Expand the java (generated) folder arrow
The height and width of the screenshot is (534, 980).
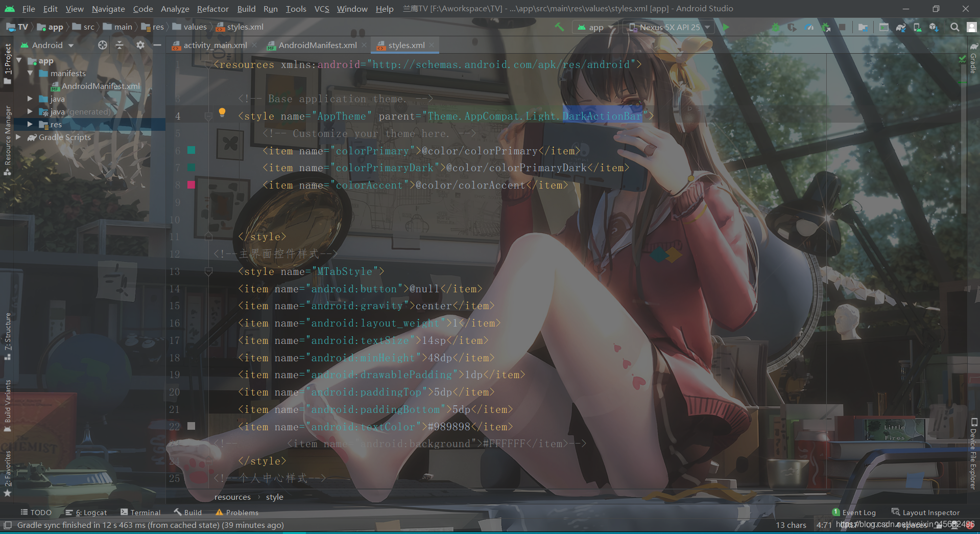(x=30, y=111)
